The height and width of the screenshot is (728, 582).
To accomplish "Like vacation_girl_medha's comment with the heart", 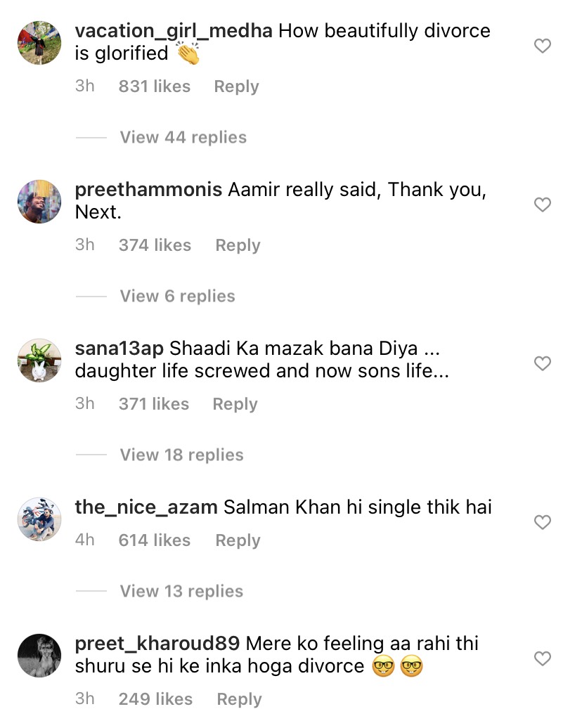I will pyautogui.click(x=543, y=46).
